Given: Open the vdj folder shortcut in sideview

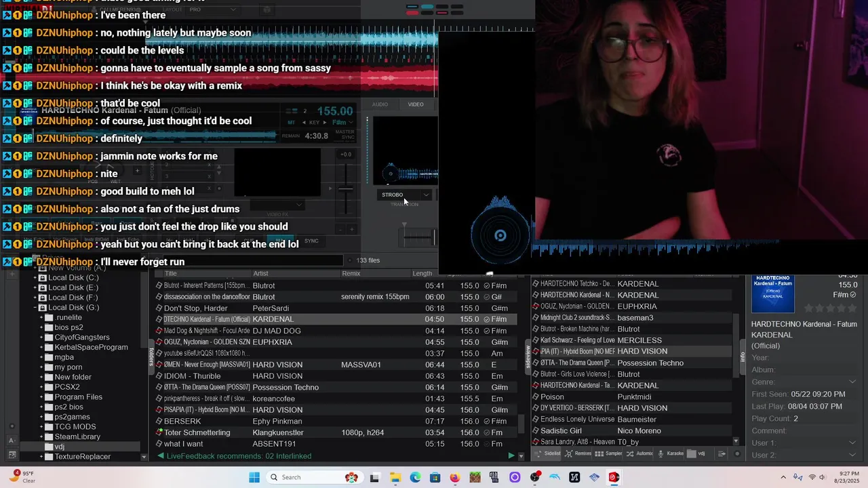Looking at the screenshot, I should pyautogui.click(x=696, y=453).
